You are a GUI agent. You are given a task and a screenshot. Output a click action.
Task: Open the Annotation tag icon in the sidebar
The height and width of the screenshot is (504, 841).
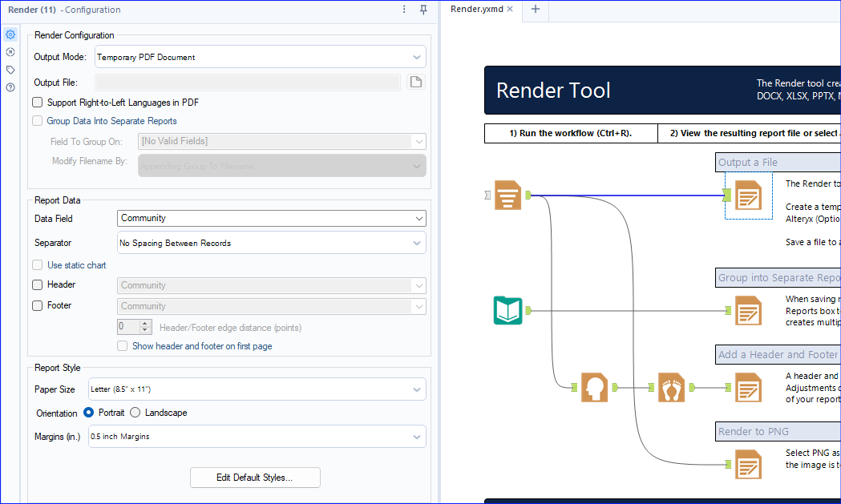10,69
